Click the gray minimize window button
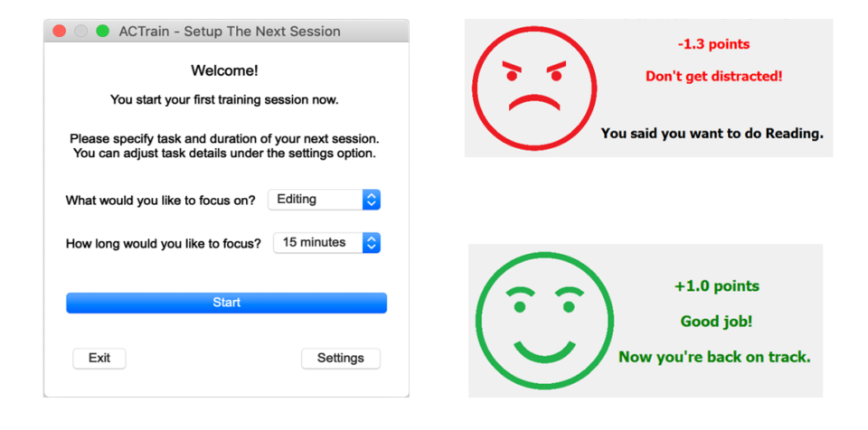The width and height of the screenshot is (868, 430). point(81,32)
